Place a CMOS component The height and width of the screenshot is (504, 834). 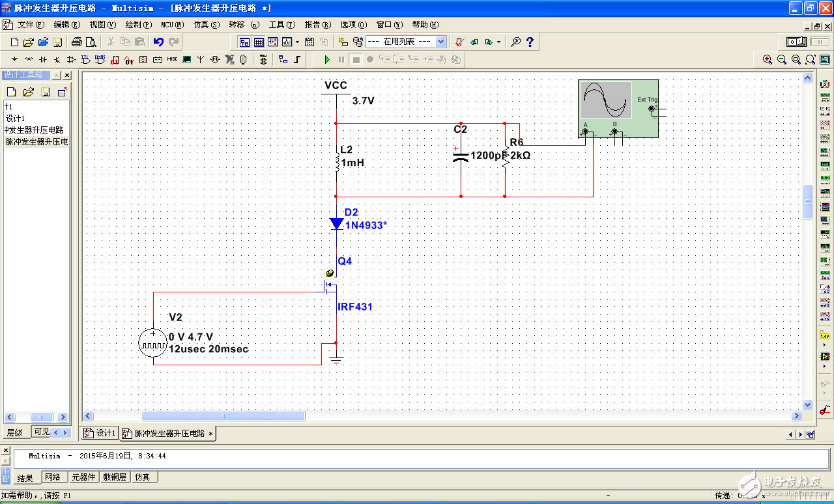tap(100, 59)
